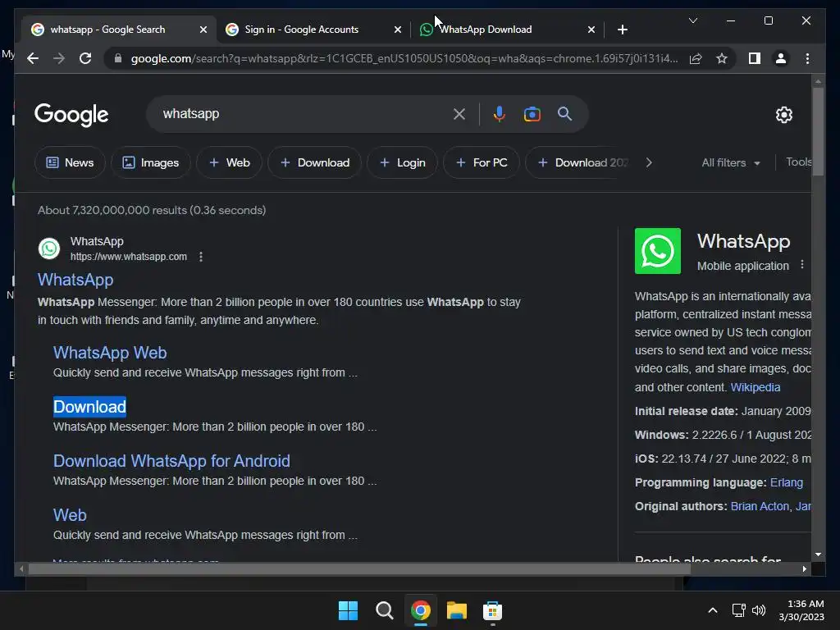
Task: Open the Chrome profile icon
Action: coord(781,58)
